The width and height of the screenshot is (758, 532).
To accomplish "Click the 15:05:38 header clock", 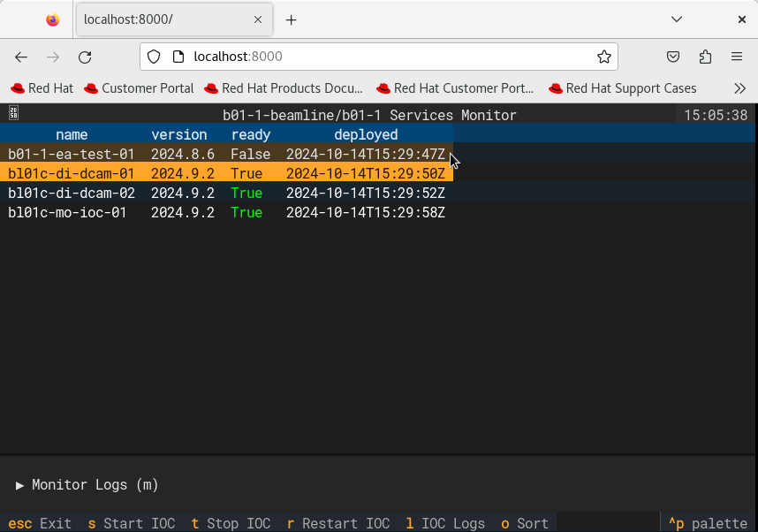I will click(716, 115).
